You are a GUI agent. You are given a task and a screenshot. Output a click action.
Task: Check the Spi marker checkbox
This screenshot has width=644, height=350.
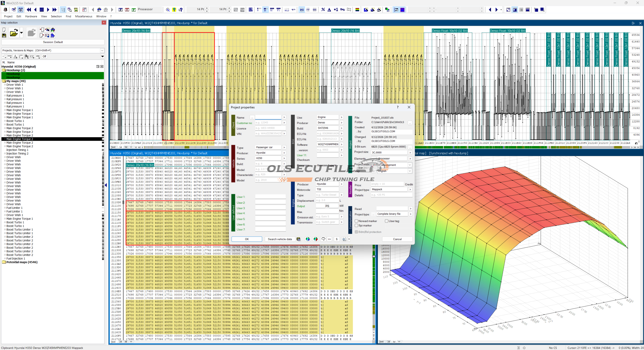[356, 226]
